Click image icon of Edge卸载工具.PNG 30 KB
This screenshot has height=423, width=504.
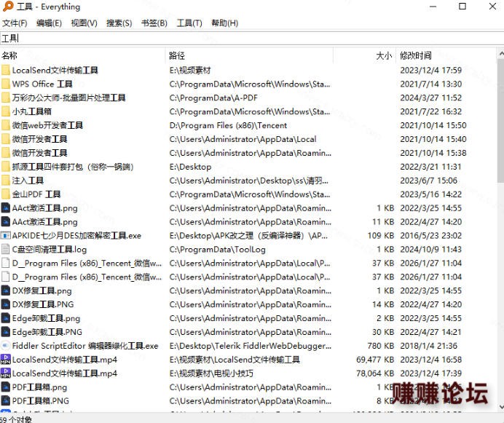tap(6, 332)
